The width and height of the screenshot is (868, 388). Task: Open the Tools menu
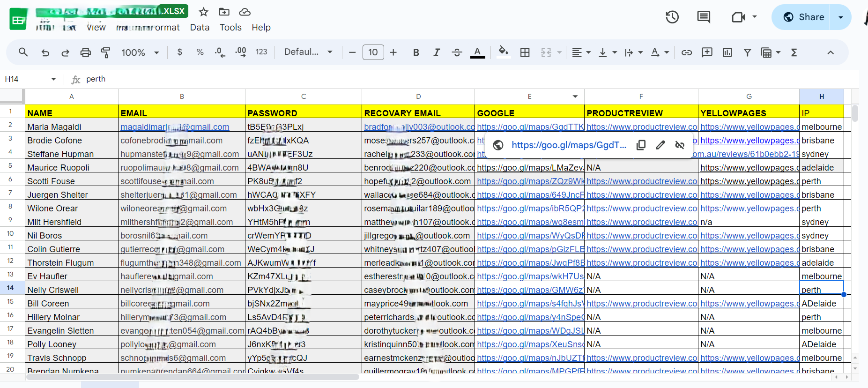(230, 28)
